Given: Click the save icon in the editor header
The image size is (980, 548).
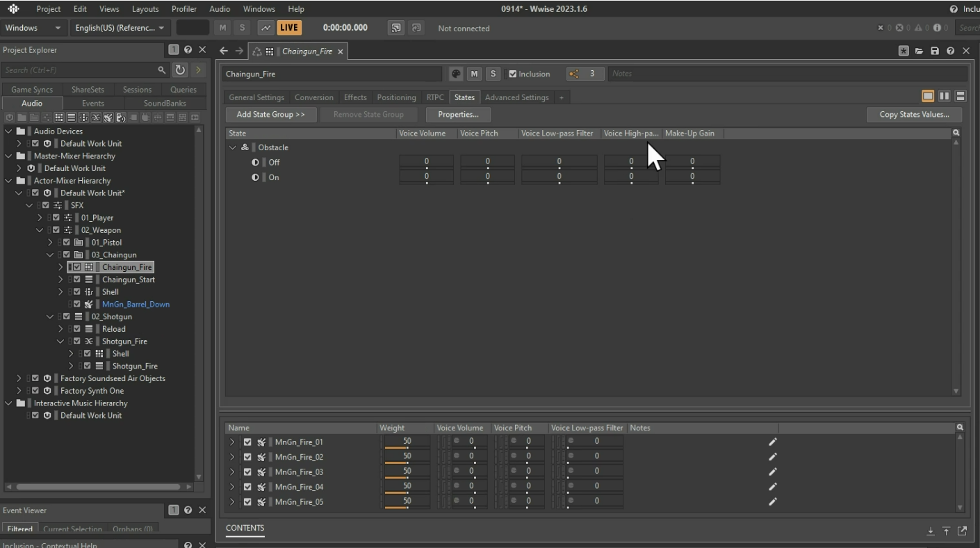Looking at the screenshot, I should (935, 51).
